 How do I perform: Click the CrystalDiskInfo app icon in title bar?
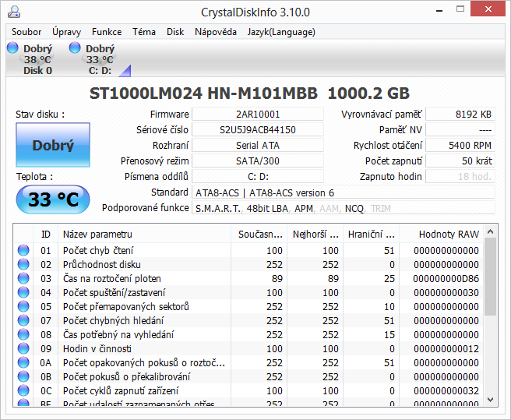[16, 12]
